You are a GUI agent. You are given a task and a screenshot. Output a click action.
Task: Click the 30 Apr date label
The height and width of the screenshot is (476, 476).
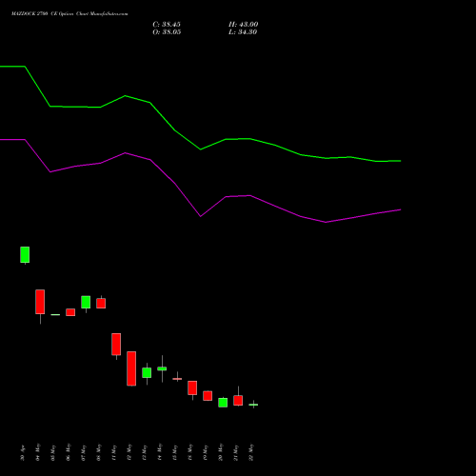[x=22, y=453]
